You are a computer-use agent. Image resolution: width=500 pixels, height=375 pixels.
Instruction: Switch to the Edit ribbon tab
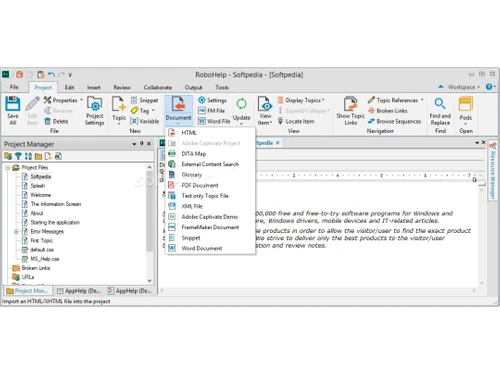[x=69, y=87]
